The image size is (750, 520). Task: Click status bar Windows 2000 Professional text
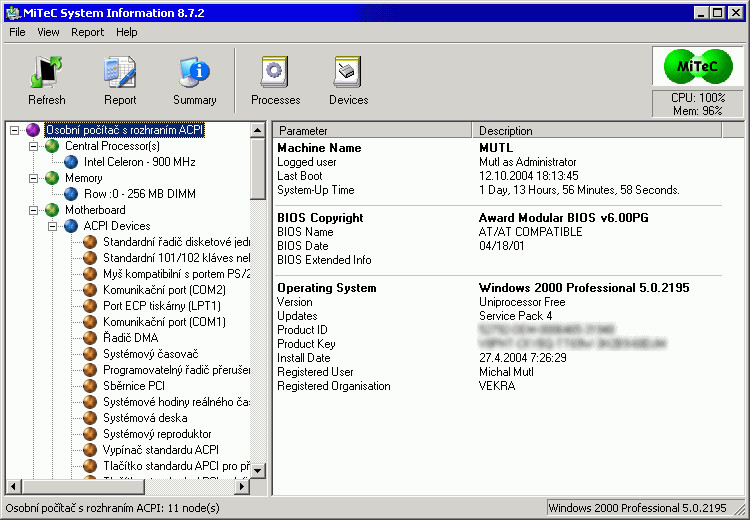(637, 508)
